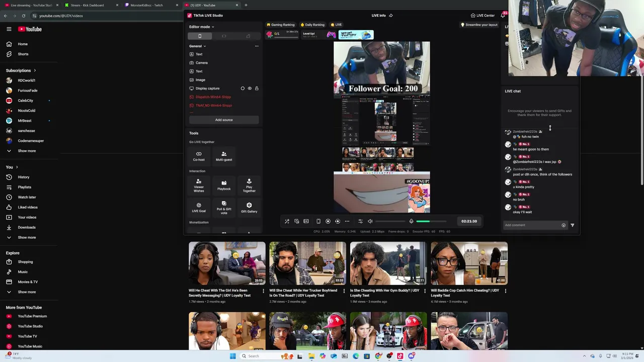
Task: Open the Daily Ranking tab
Action: (312, 25)
